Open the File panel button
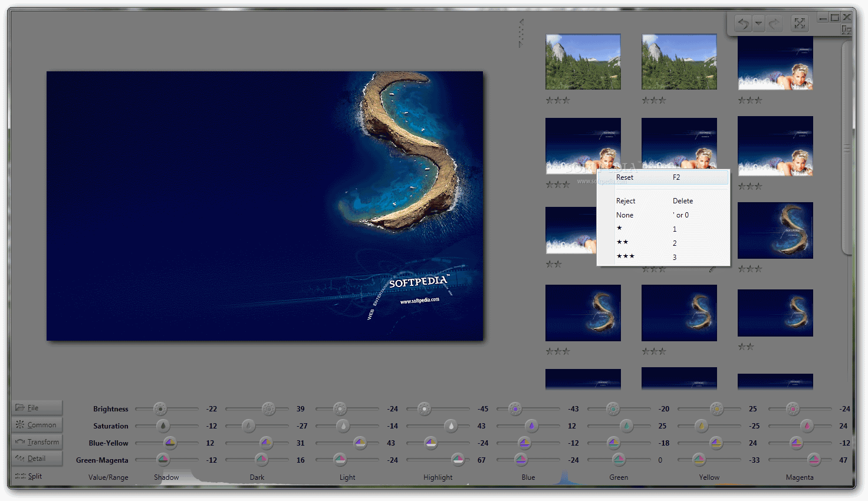This screenshot has height=501, width=868. point(37,408)
